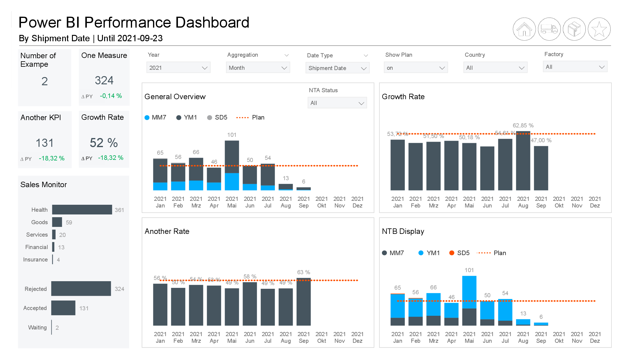Expand the Aggregation dropdown
This screenshot has height=364, width=630.
point(258,67)
